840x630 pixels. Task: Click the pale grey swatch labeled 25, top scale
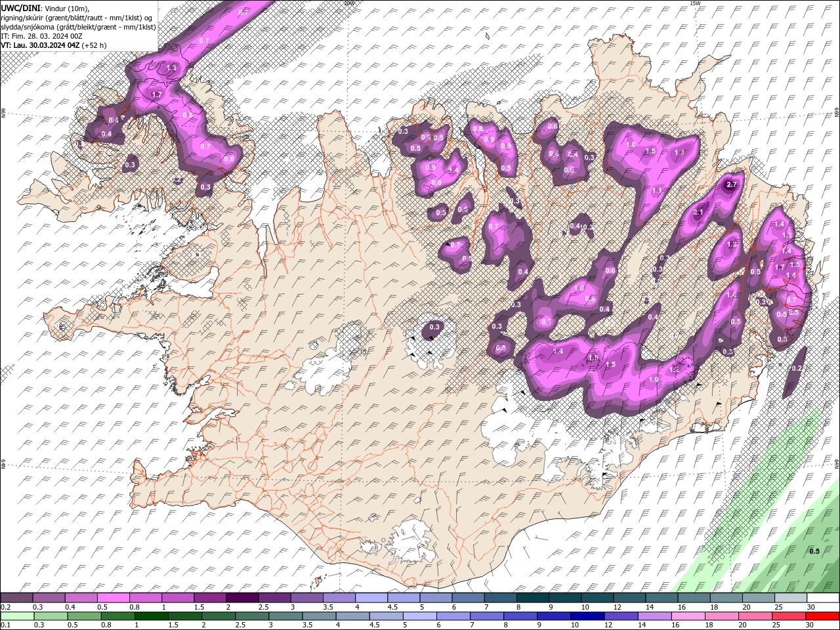[x=791, y=598]
